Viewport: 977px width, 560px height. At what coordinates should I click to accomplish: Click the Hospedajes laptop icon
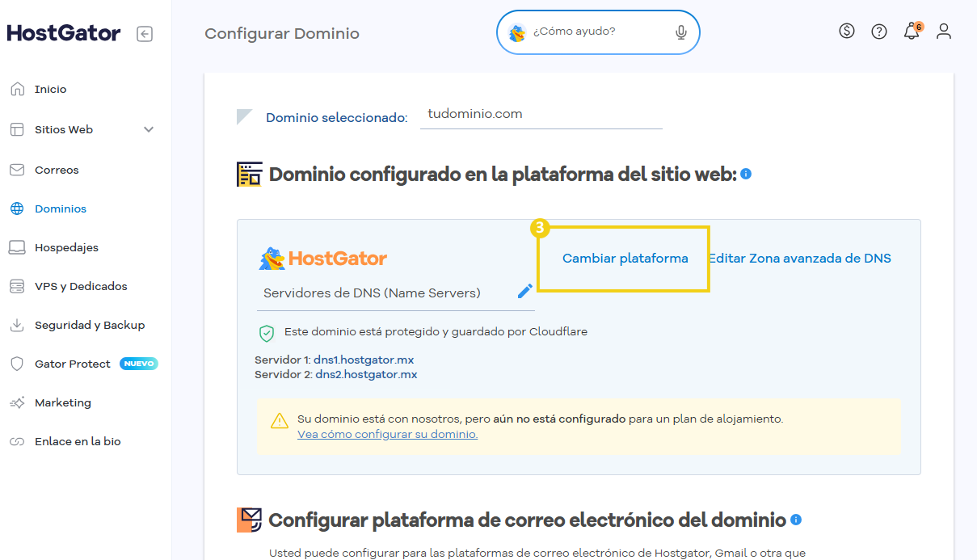pos(17,247)
